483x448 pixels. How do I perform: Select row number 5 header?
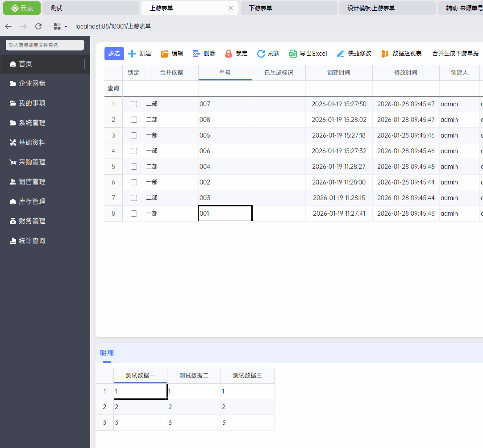click(x=113, y=167)
